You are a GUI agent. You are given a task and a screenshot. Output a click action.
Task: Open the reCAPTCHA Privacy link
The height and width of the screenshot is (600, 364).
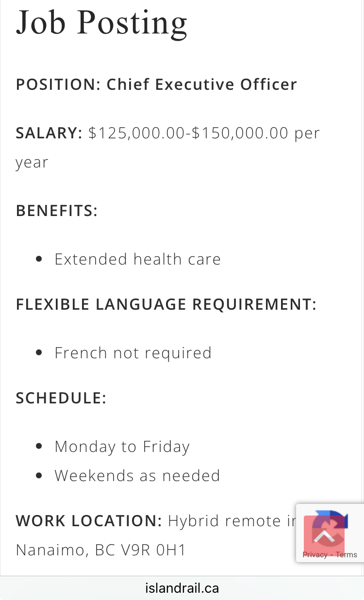click(x=314, y=555)
